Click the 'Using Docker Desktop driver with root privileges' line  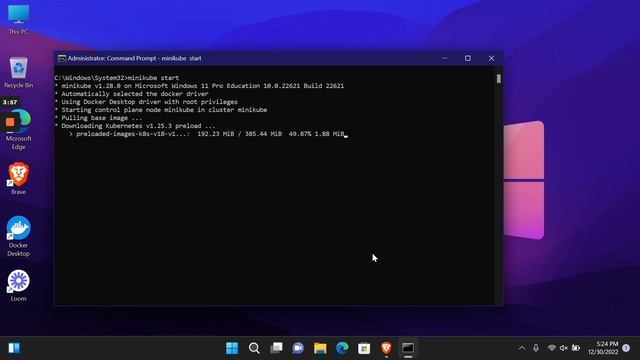click(x=146, y=102)
